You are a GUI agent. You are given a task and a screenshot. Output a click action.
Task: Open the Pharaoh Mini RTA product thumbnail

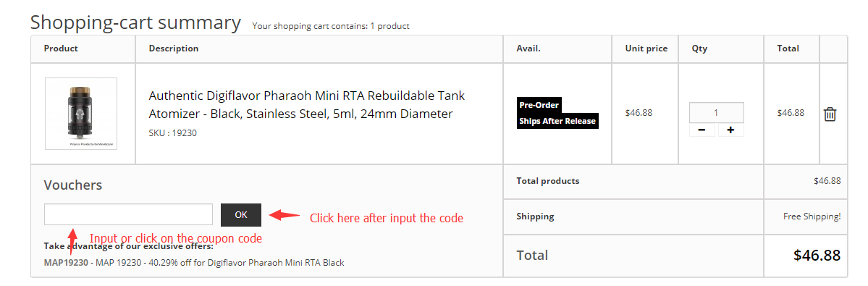(81, 114)
